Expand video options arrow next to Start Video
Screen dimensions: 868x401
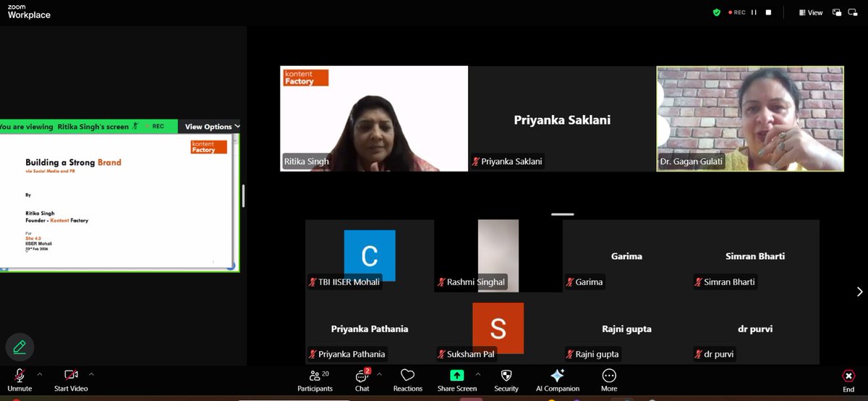pyautogui.click(x=91, y=374)
